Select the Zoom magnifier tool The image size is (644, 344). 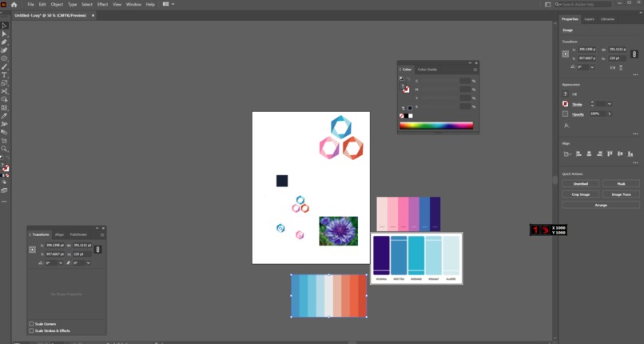pyautogui.click(x=5, y=149)
